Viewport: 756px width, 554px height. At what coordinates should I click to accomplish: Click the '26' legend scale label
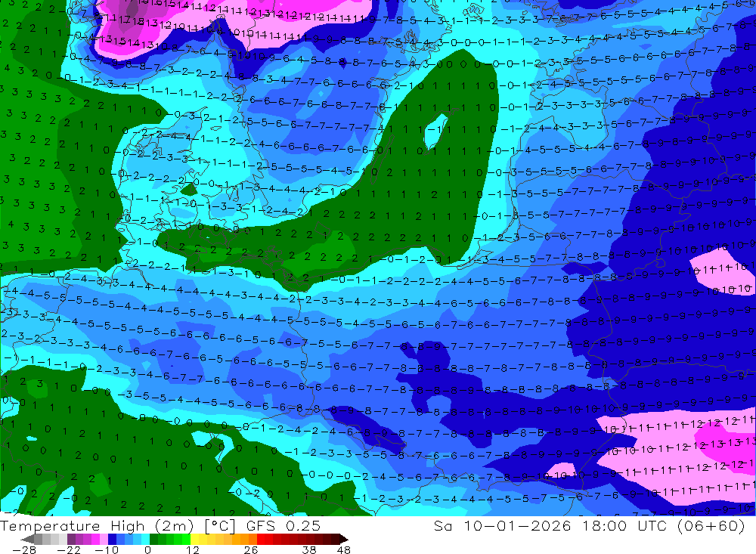pyautogui.click(x=250, y=549)
